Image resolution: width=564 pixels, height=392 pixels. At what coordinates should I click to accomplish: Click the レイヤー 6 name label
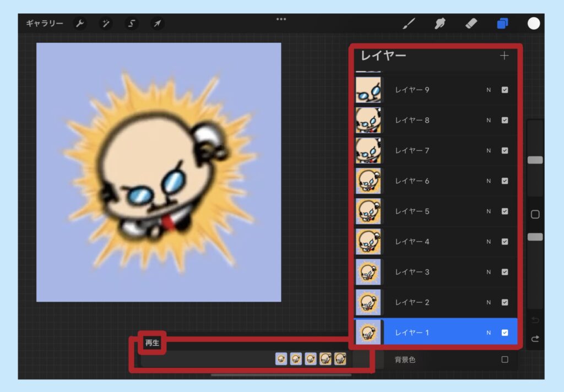click(412, 181)
